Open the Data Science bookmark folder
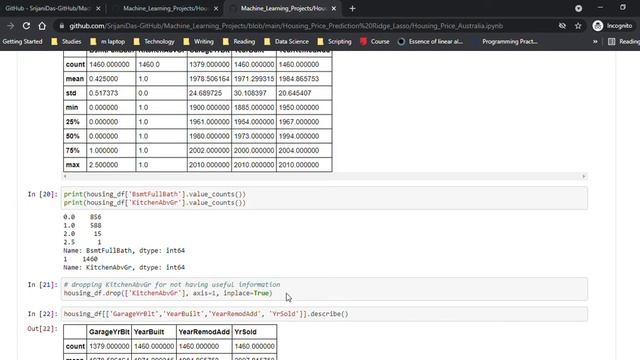This screenshot has width=640, height=360. tap(287, 42)
